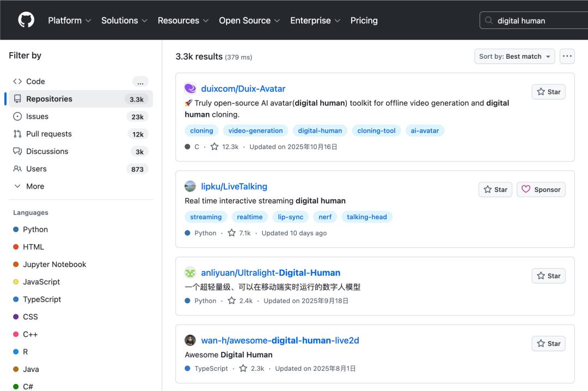Click the wan-h user avatar icon
Viewport: 588px width, 391px height.
(x=190, y=340)
